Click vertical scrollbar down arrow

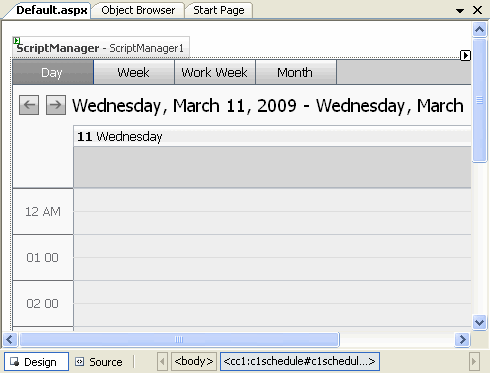point(479,322)
